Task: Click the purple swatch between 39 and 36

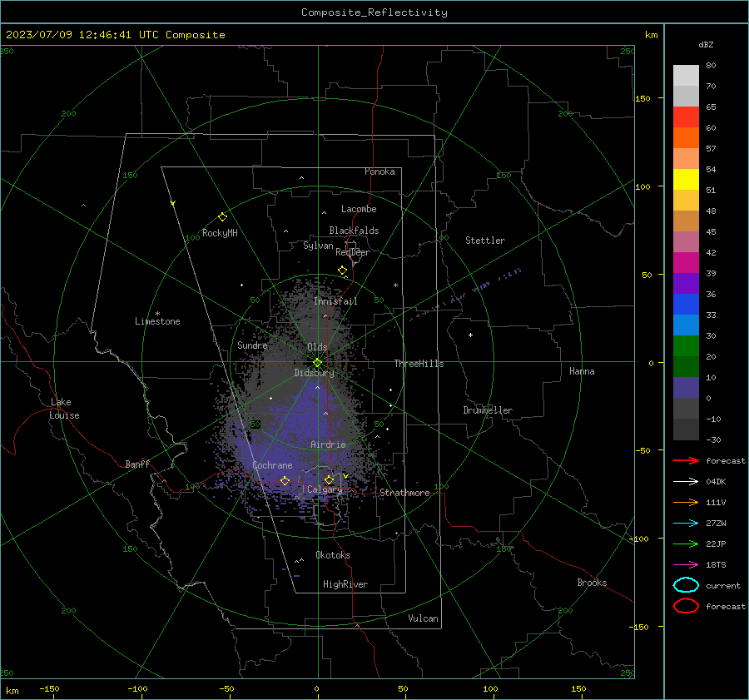Action: pos(686,283)
